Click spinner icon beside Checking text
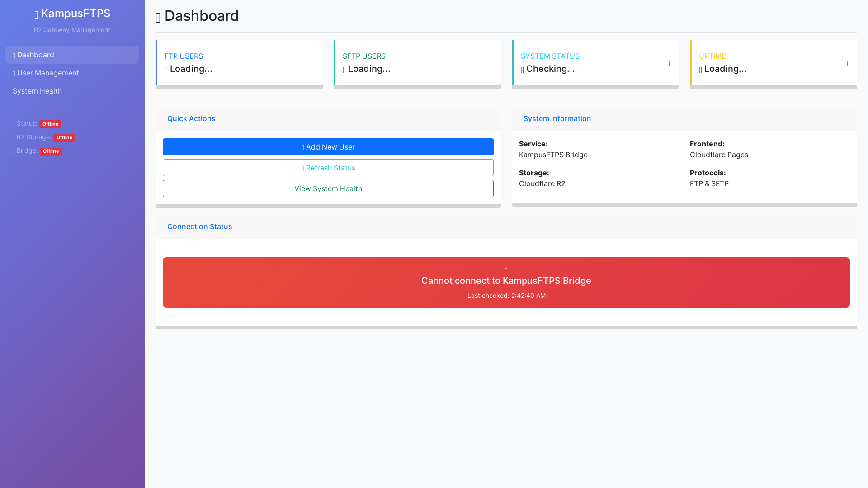Image resolution: width=868 pixels, height=488 pixels. coord(523,70)
